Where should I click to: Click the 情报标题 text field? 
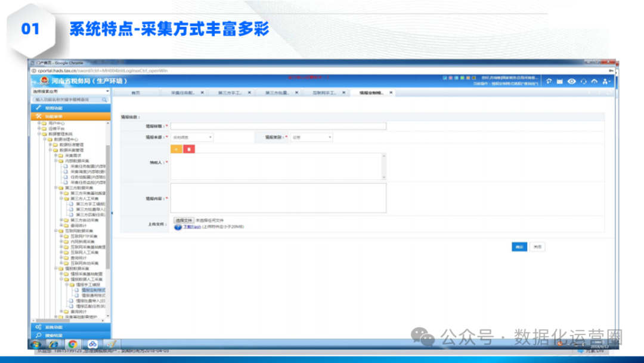pyautogui.click(x=278, y=126)
